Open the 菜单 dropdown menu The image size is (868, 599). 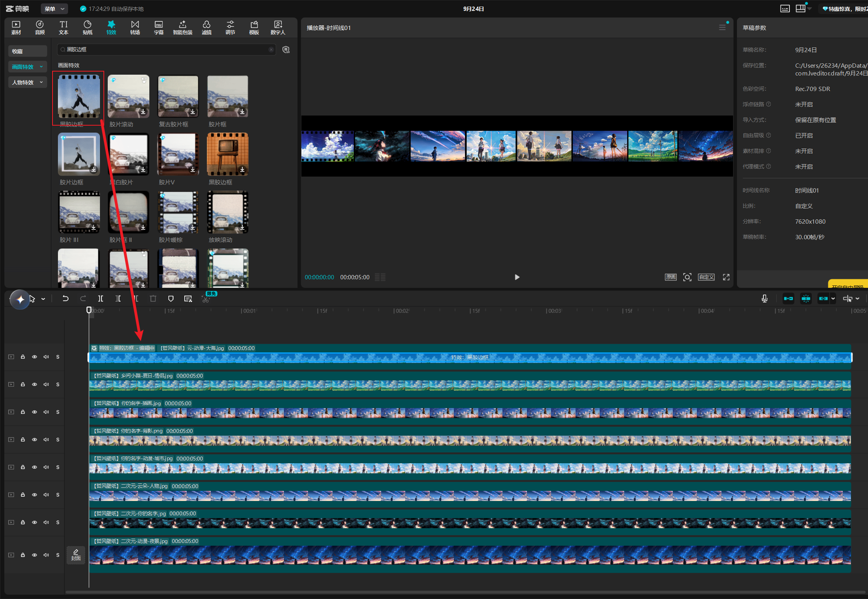coord(54,9)
